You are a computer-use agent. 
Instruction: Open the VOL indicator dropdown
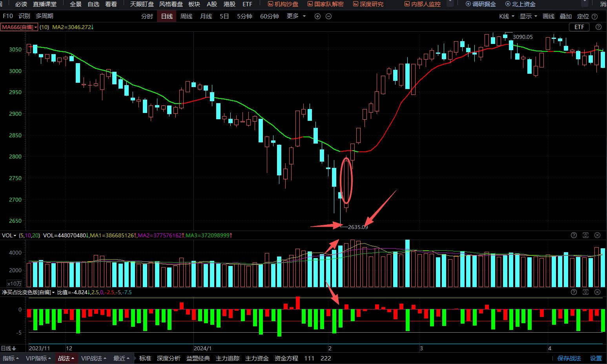9,235
